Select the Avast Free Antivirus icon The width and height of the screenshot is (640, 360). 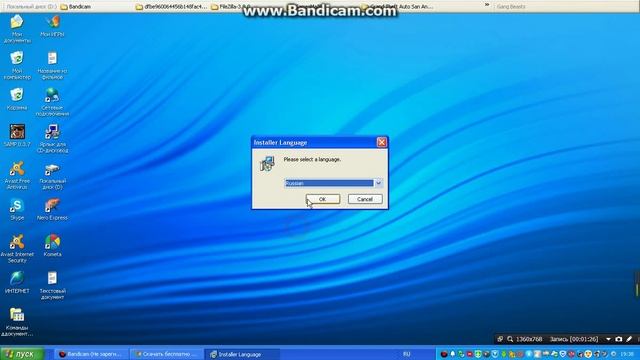pyautogui.click(x=17, y=176)
